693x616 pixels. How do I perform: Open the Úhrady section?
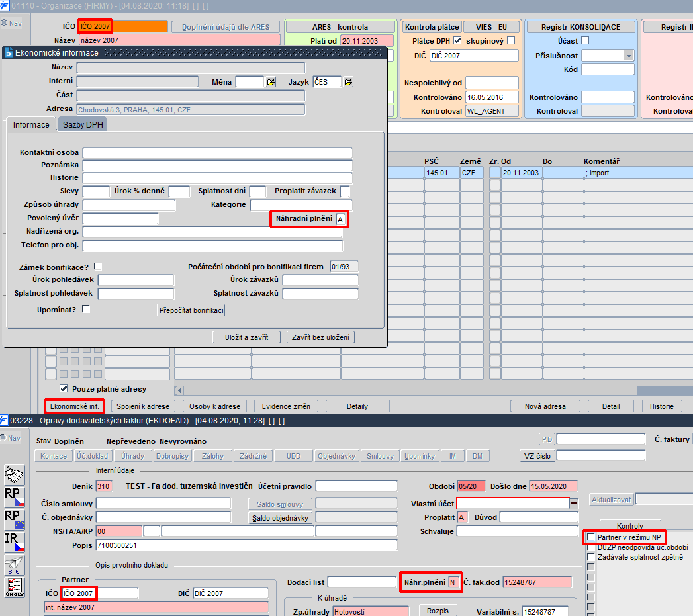coord(132,456)
